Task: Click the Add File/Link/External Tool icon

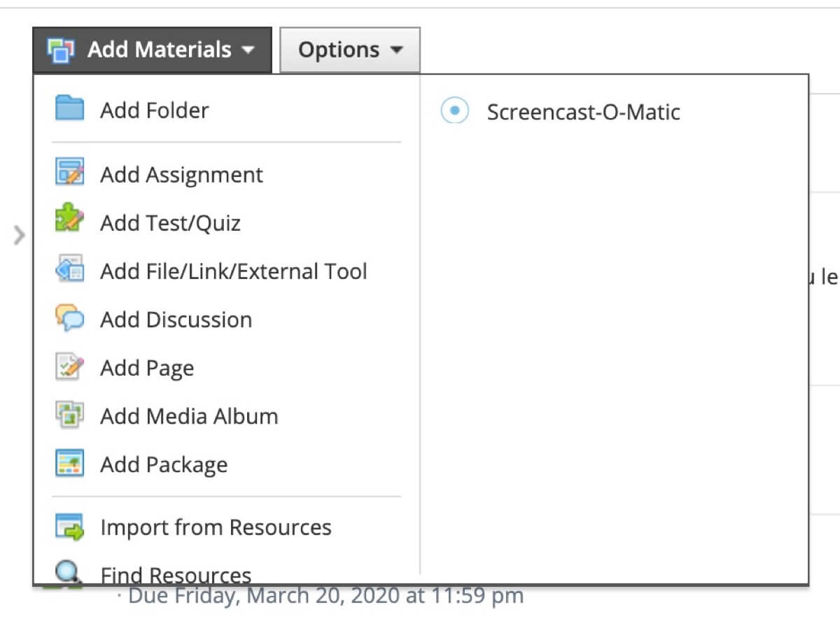Action: [x=69, y=269]
